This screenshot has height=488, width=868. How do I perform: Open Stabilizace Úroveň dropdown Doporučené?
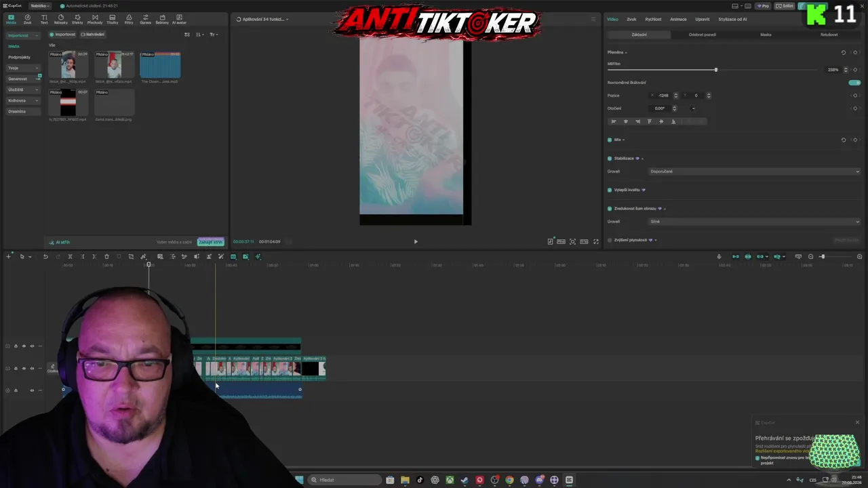pyautogui.click(x=754, y=171)
